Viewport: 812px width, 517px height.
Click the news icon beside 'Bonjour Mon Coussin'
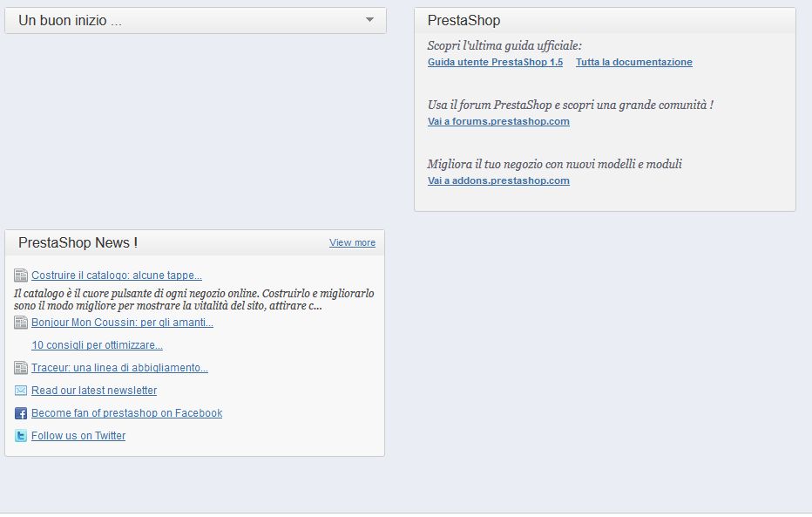click(x=21, y=323)
